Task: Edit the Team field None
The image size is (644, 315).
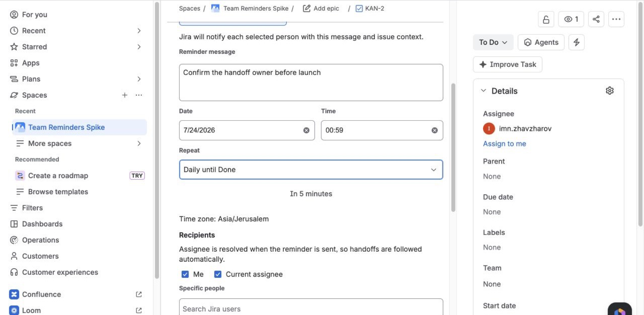Action: click(x=492, y=284)
